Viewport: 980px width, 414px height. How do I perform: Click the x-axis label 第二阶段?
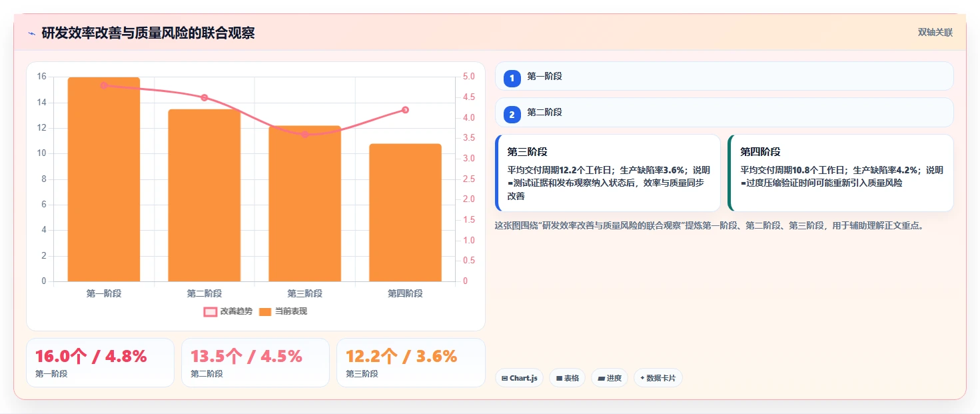pos(205,293)
